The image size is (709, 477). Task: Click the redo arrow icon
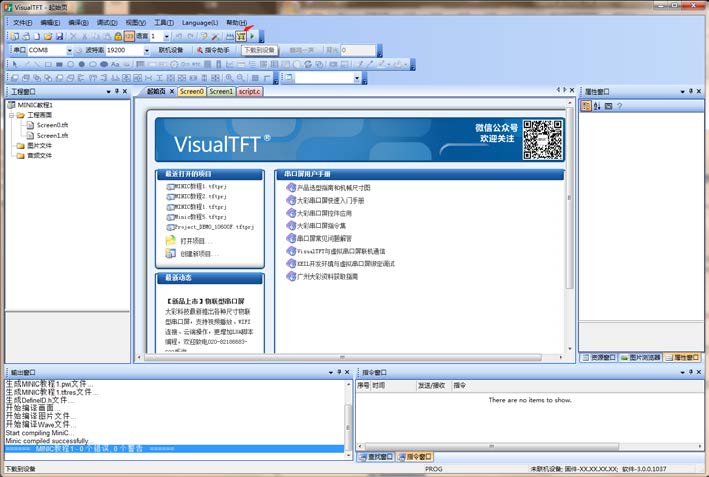tap(190, 36)
